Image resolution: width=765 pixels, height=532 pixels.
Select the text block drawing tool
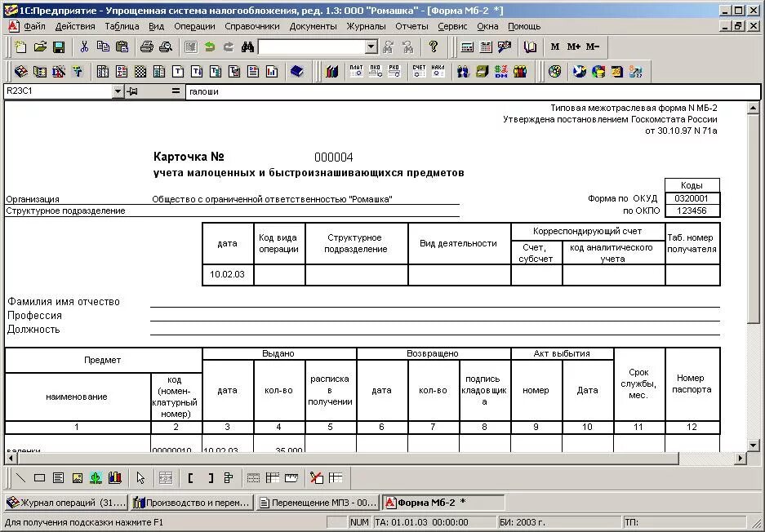pos(59,478)
